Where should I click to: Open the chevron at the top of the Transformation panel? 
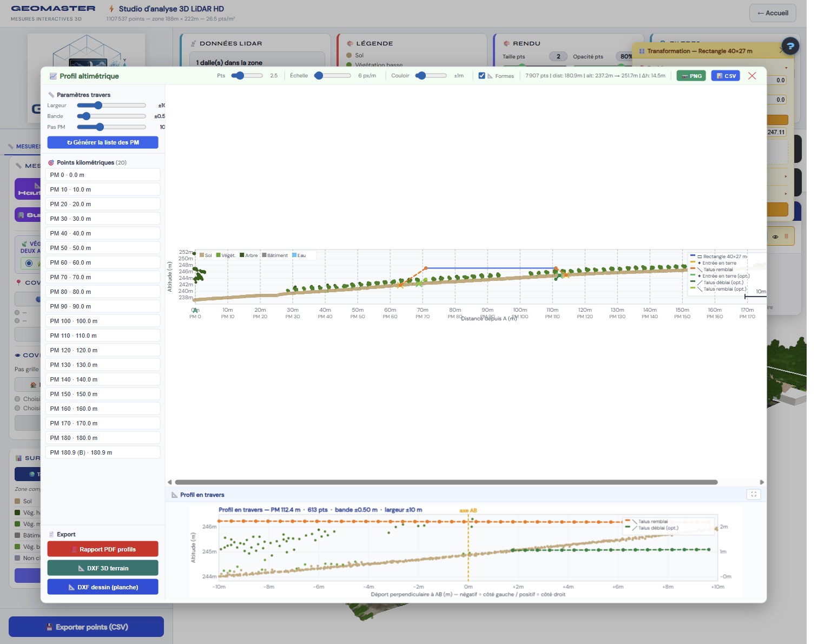click(x=781, y=51)
